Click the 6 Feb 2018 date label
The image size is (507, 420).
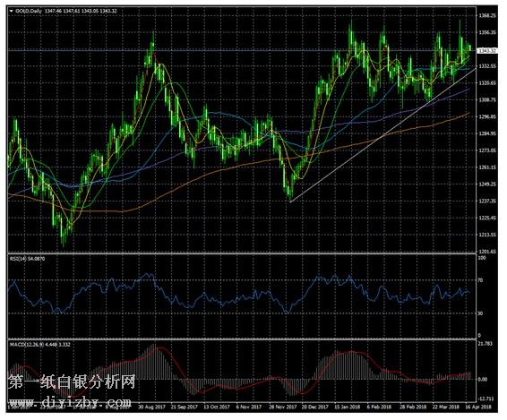click(379, 407)
